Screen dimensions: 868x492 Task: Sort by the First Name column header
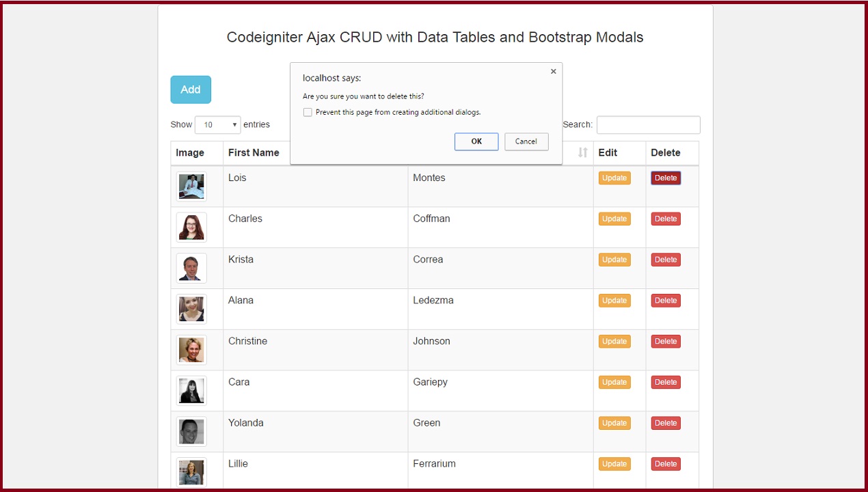click(x=254, y=152)
